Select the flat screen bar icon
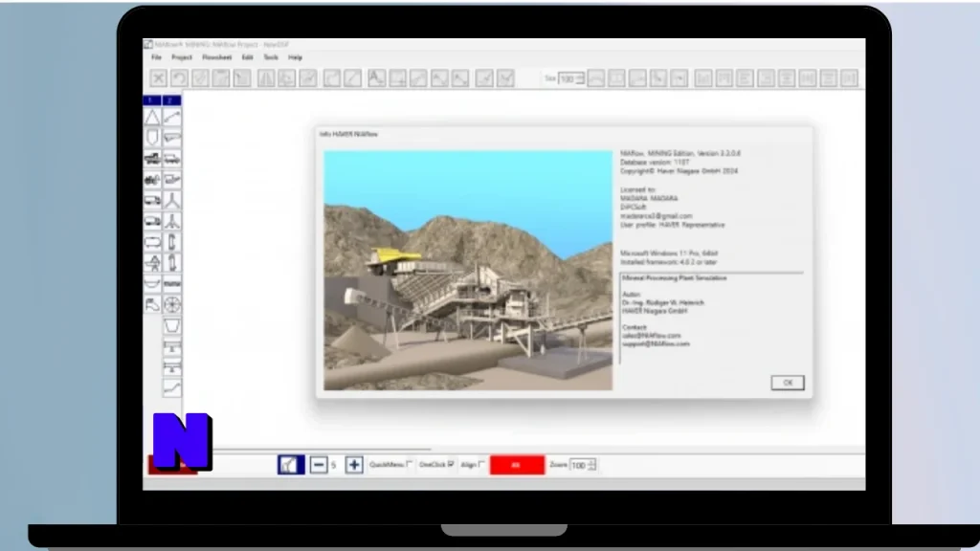This screenshot has width=980, height=551. [172, 283]
